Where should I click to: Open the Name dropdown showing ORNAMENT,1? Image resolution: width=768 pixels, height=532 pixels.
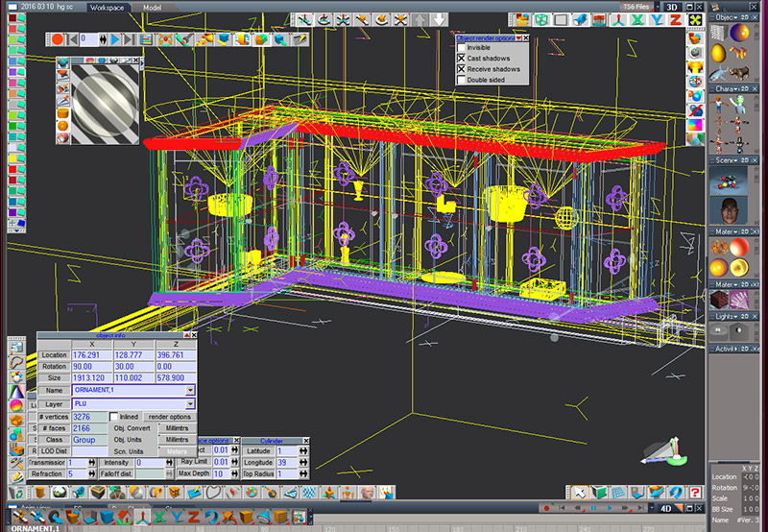coord(190,391)
